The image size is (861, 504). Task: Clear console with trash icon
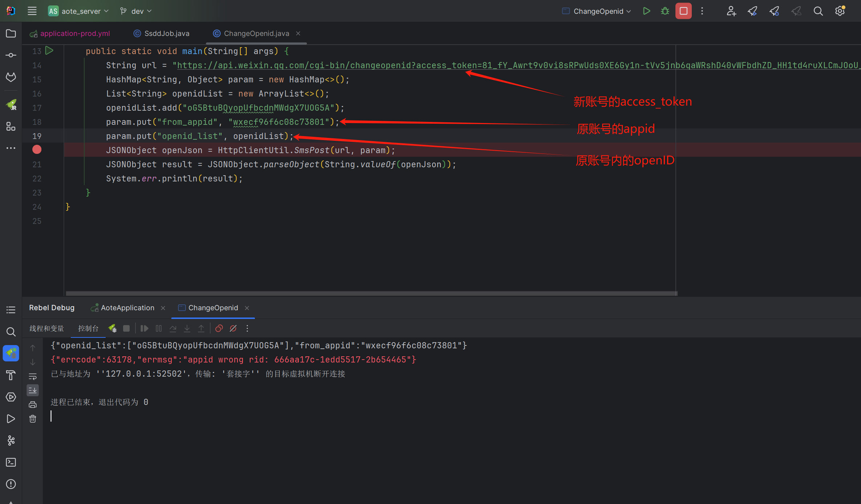click(x=33, y=419)
